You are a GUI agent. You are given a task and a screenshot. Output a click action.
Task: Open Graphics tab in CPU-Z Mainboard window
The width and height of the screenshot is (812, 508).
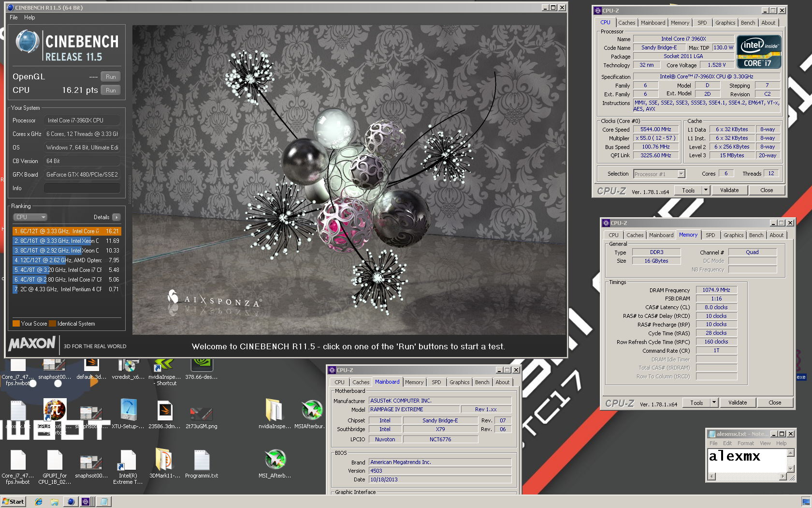(459, 382)
